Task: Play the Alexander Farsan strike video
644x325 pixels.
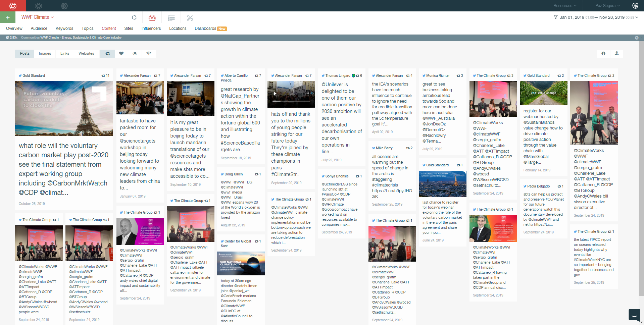Action: point(275,94)
